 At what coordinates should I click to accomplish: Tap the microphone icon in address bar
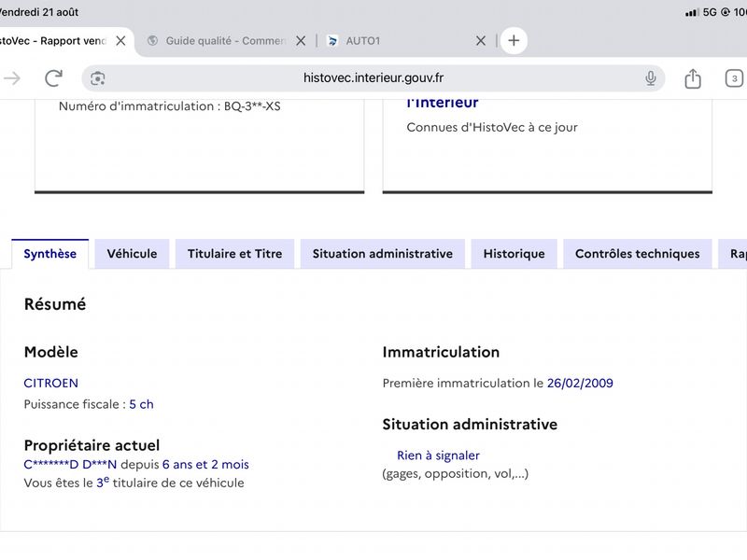[x=650, y=78]
